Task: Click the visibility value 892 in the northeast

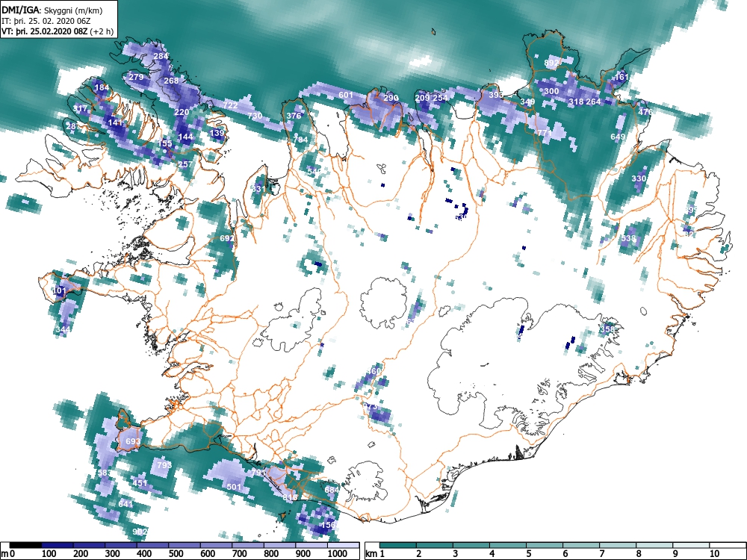Action: (x=551, y=63)
